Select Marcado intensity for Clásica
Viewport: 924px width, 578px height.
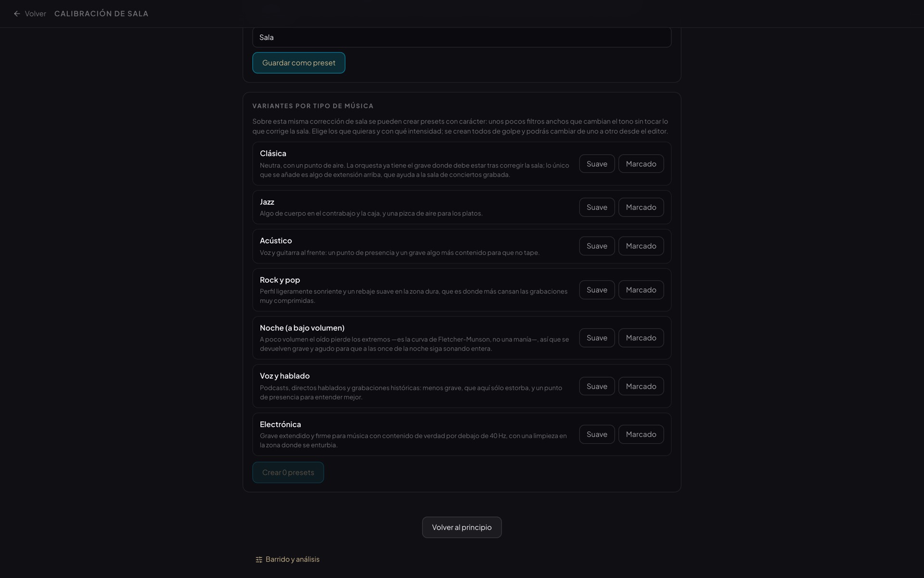pos(641,164)
